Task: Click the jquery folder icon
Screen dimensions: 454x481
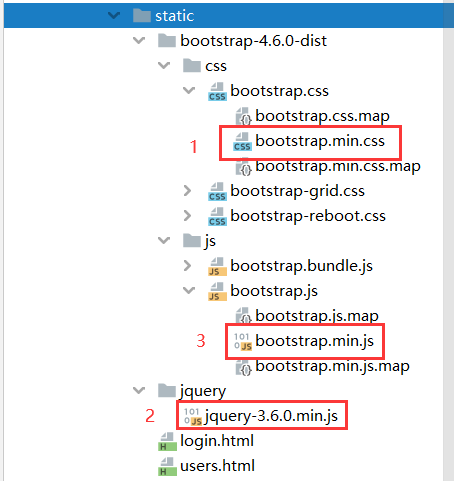Action: pyautogui.click(x=167, y=390)
